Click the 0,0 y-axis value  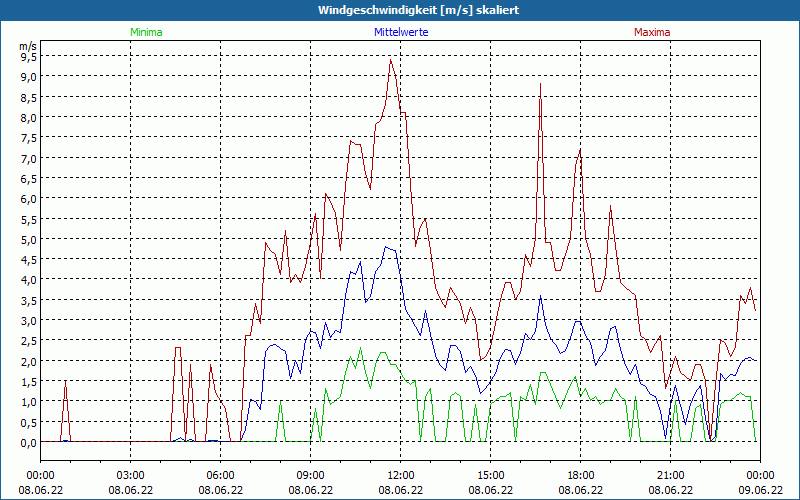(x=29, y=443)
